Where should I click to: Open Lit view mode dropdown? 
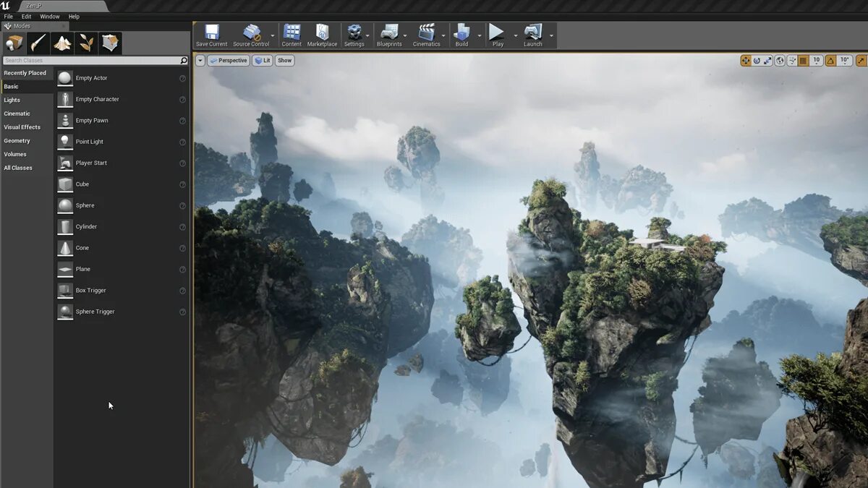click(262, 61)
